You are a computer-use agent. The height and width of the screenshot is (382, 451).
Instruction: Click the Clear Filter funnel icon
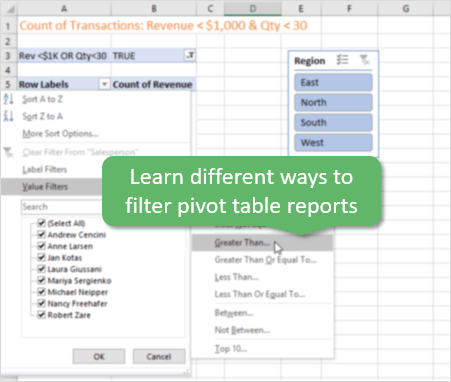pos(8,152)
